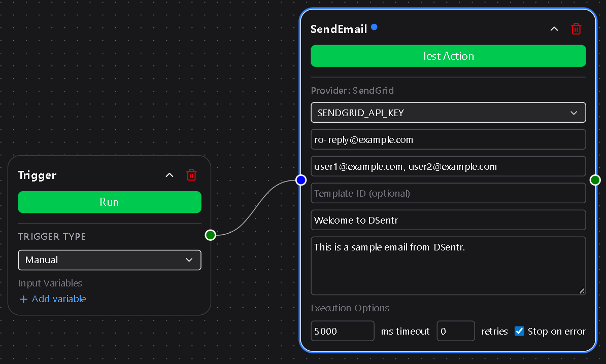Screen dimensions: 606x364
Task: Add variable to Trigger inputs
Action: 53,299
